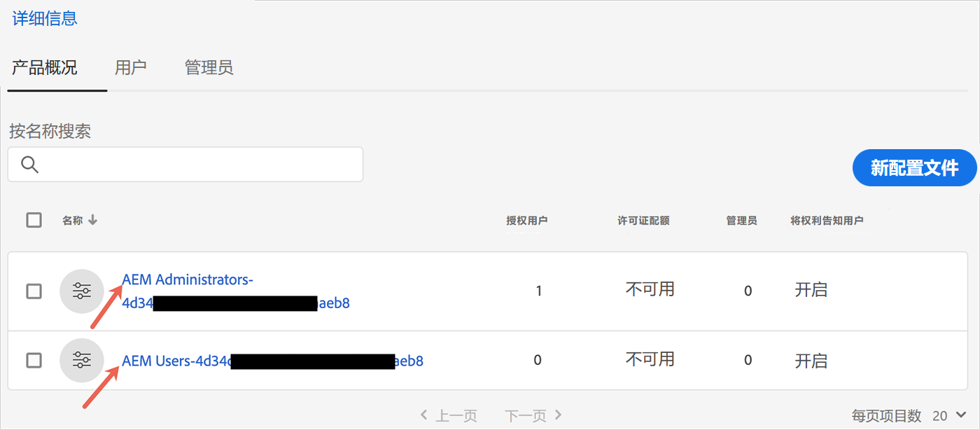Toggle the select-all checkbox in header
Screen dimensions: 980x430
pos(34,220)
